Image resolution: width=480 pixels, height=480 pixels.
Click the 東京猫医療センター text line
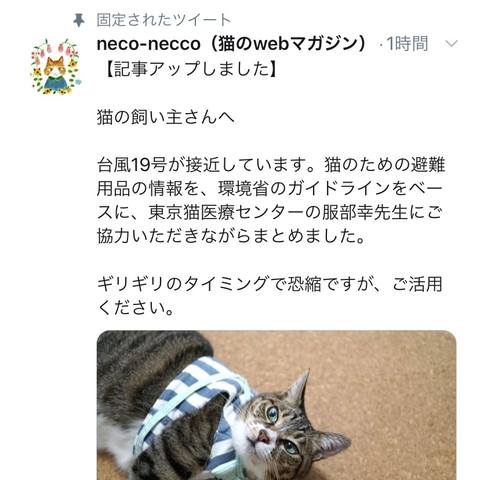(x=270, y=213)
